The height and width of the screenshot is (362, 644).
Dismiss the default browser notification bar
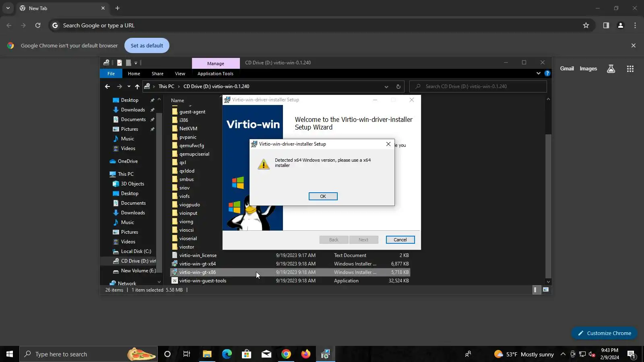(x=634, y=45)
